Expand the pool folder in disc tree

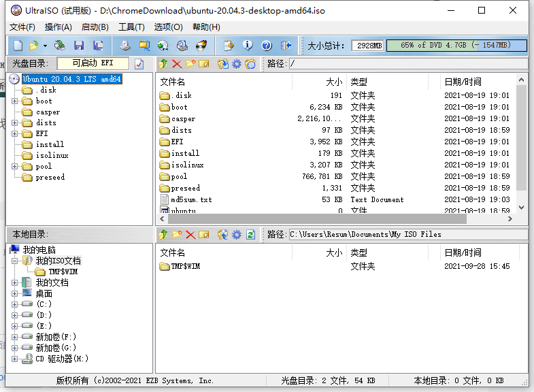tap(14, 166)
